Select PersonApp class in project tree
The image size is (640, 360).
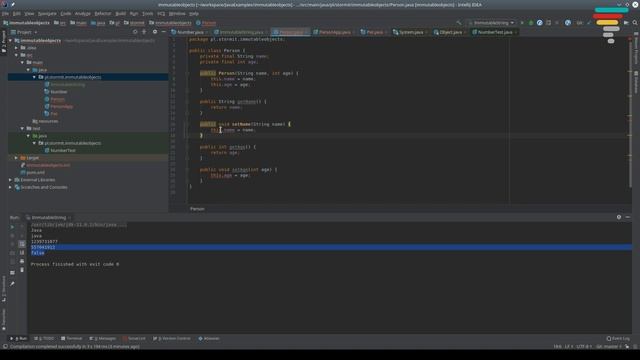pyautogui.click(x=61, y=107)
